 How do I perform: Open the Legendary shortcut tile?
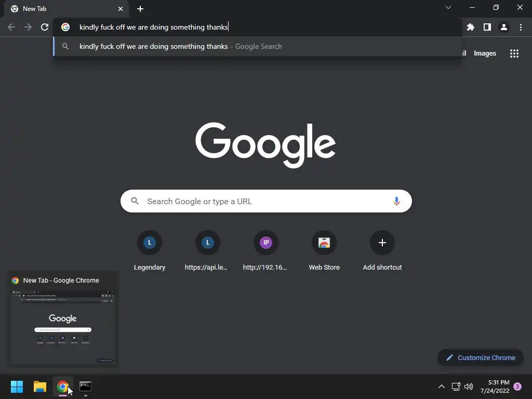coord(150,251)
